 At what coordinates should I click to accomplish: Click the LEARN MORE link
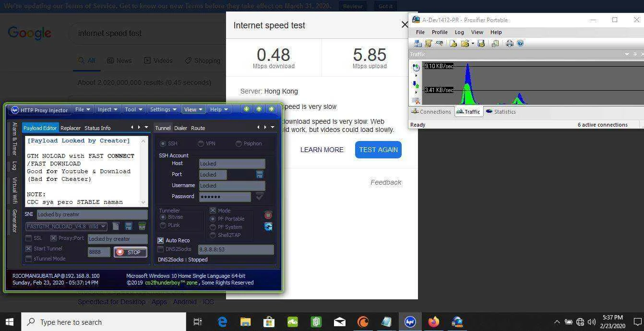pos(322,150)
